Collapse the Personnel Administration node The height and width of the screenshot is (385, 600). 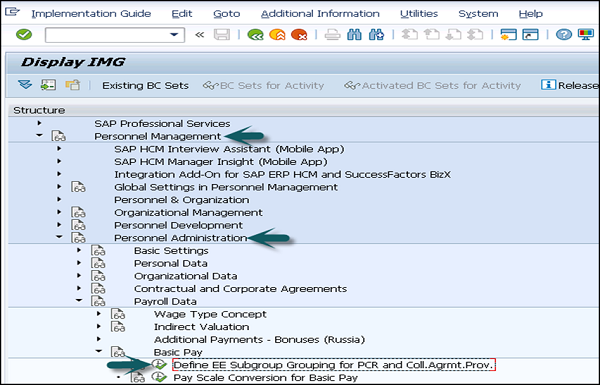coord(59,237)
